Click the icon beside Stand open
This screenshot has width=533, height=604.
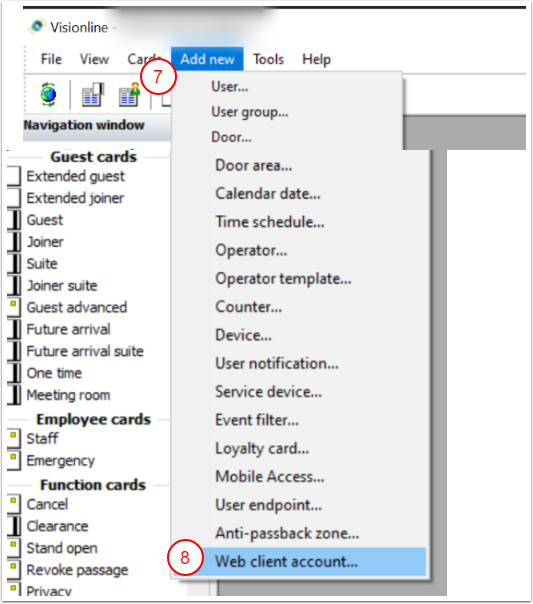14,548
